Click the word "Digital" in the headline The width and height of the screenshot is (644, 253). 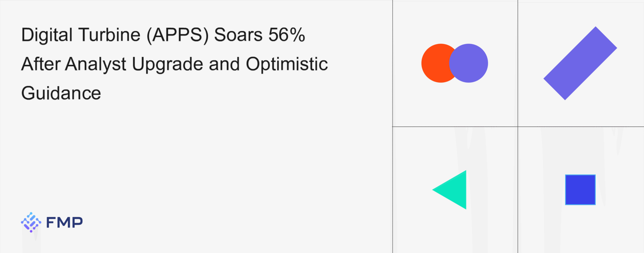pos(47,35)
